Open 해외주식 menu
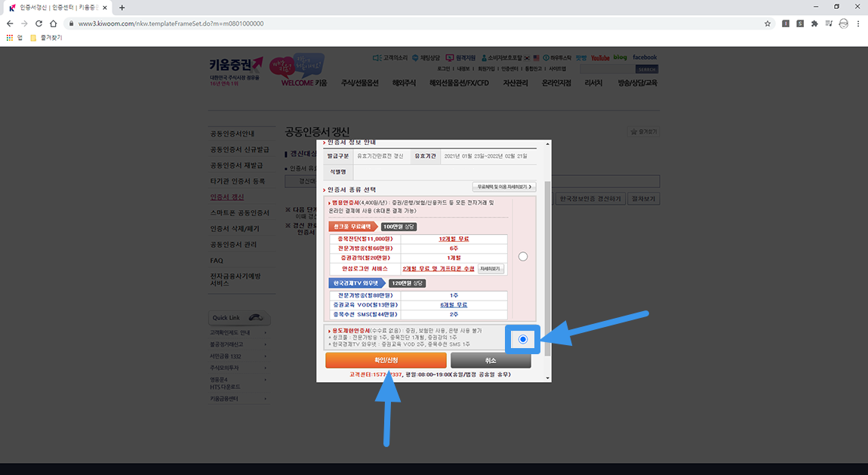 404,83
